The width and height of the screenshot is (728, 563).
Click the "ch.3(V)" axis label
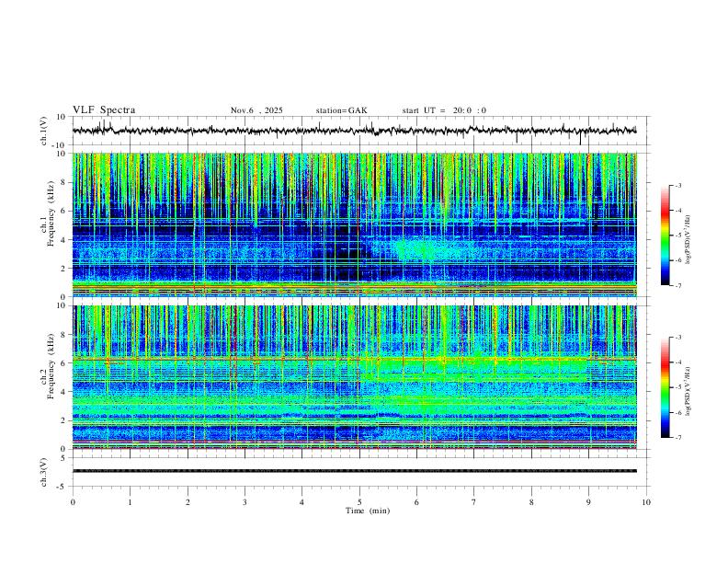point(44,473)
